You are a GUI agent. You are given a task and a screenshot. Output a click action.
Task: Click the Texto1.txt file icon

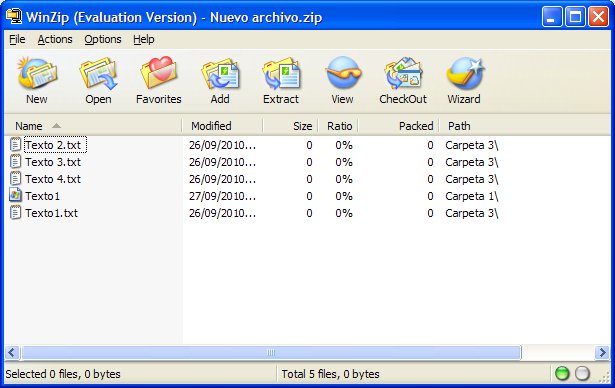[x=15, y=213]
